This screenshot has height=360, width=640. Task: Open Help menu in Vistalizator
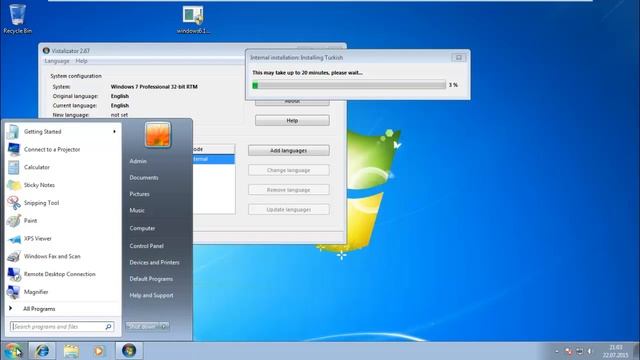click(82, 61)
